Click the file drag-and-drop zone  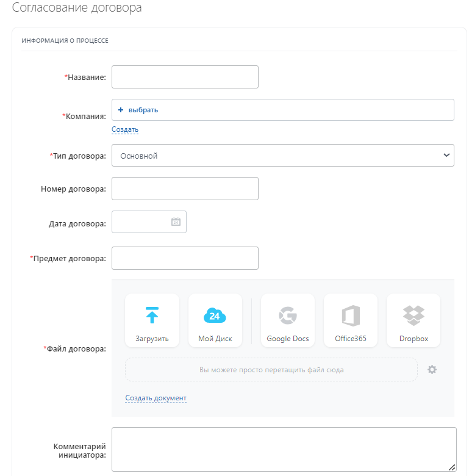271,370
